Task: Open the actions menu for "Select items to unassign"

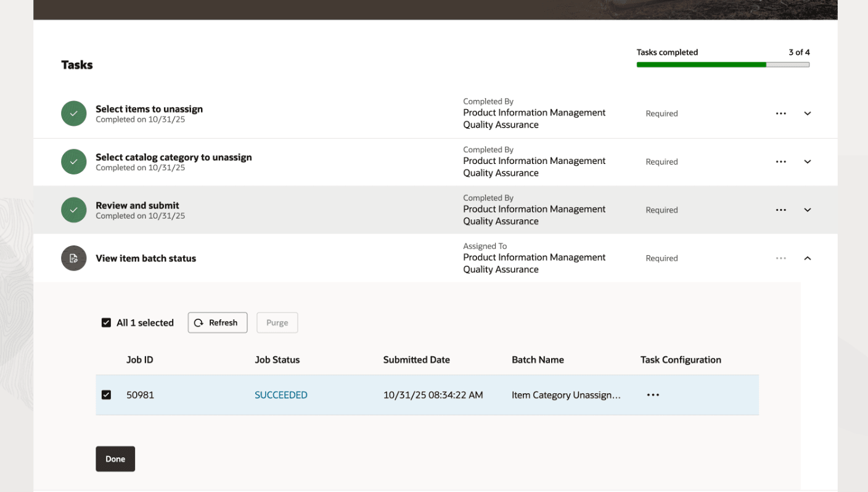Action: (x=780, y=113)
